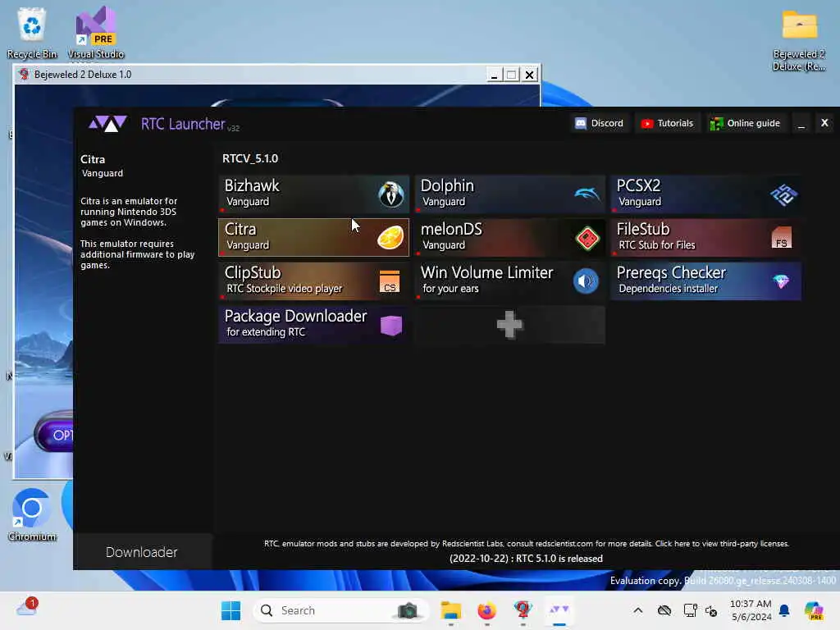Open the Bizhawk Vanguard tile
Screen dimensions: 840x630
pos(314,194)
